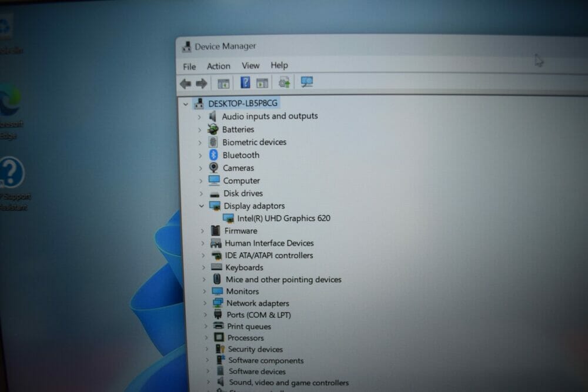Select the Intel(R) UHD Graphics 620 device
Viewport: 588px width, 392px height.
[x=283, y=218]
